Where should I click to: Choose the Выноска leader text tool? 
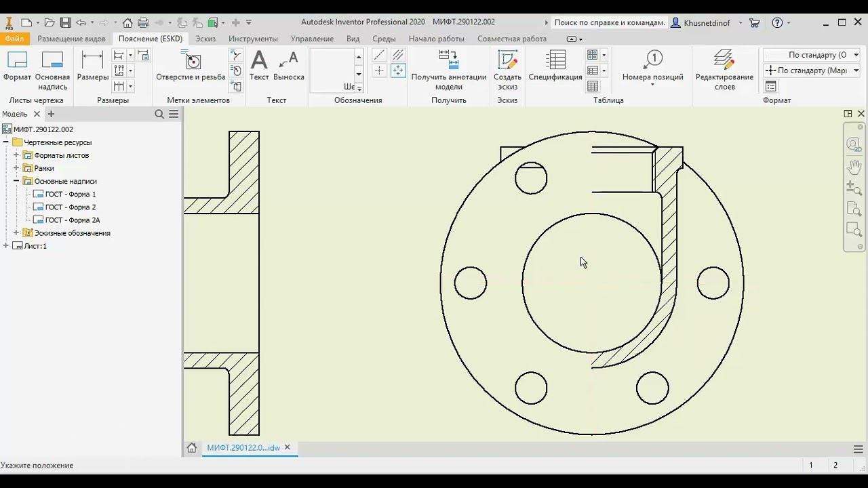tap(289, 66)
